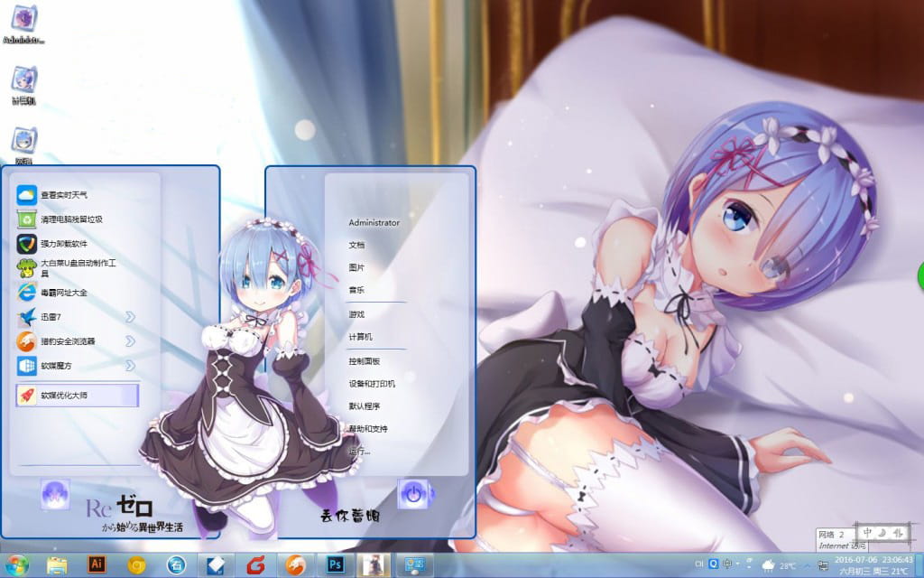Open 控制面板 from the start menu
This screenshot has height=578, width=924.
365,360
